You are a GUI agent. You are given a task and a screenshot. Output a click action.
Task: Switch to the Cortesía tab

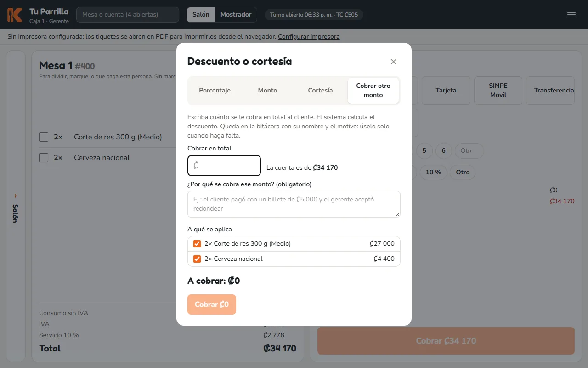[320, 90]
